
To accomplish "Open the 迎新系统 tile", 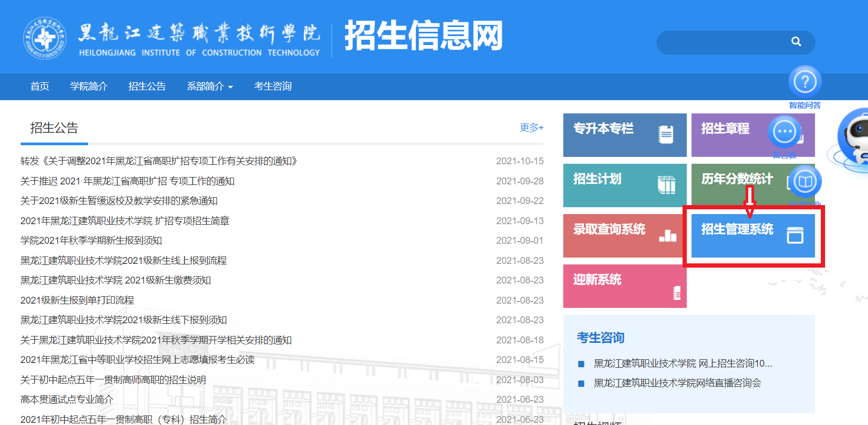I will pos(624,286).
